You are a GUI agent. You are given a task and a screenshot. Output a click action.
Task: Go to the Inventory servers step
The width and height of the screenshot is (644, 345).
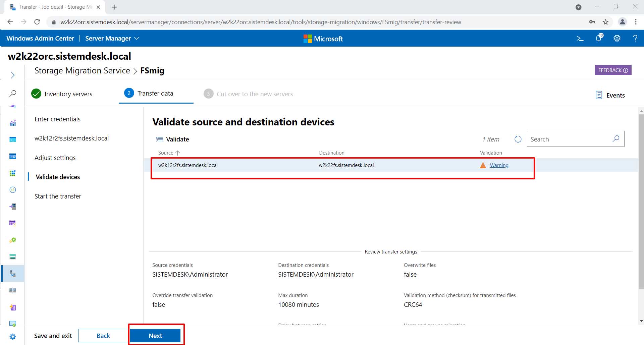point(62,94)
